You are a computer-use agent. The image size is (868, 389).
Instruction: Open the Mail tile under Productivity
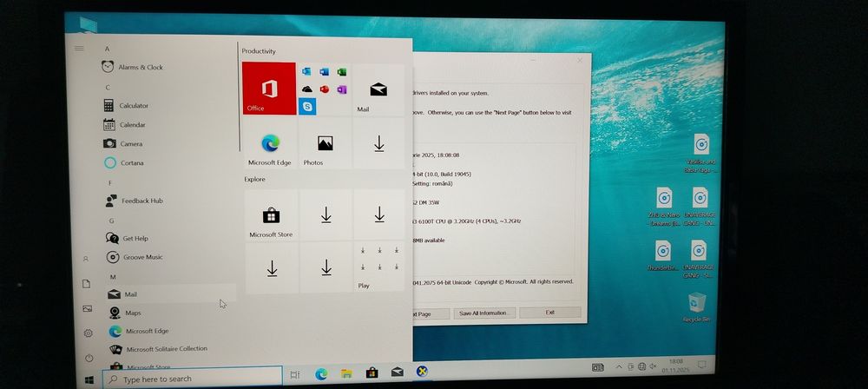click(x=378, y=89)
